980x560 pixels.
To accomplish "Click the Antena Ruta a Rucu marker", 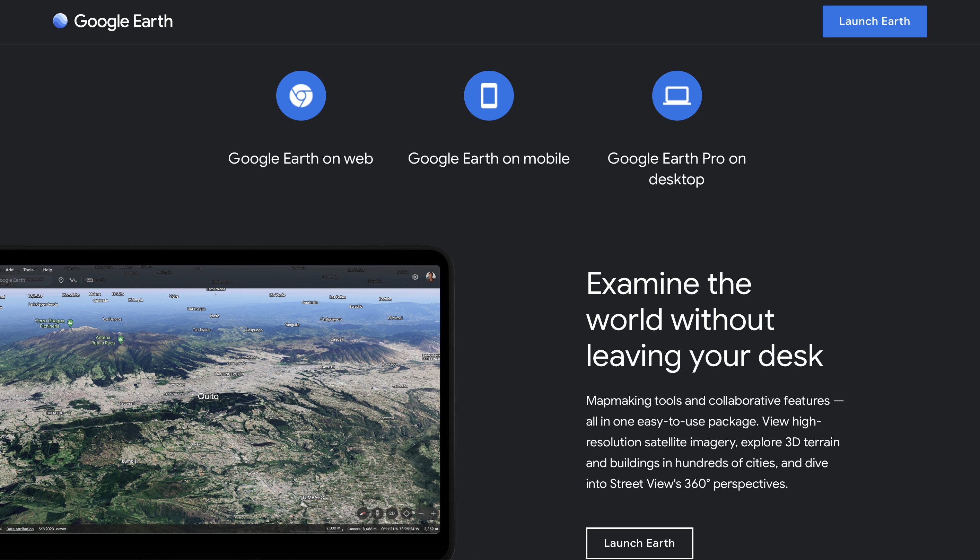I will (x=120, y=340).
